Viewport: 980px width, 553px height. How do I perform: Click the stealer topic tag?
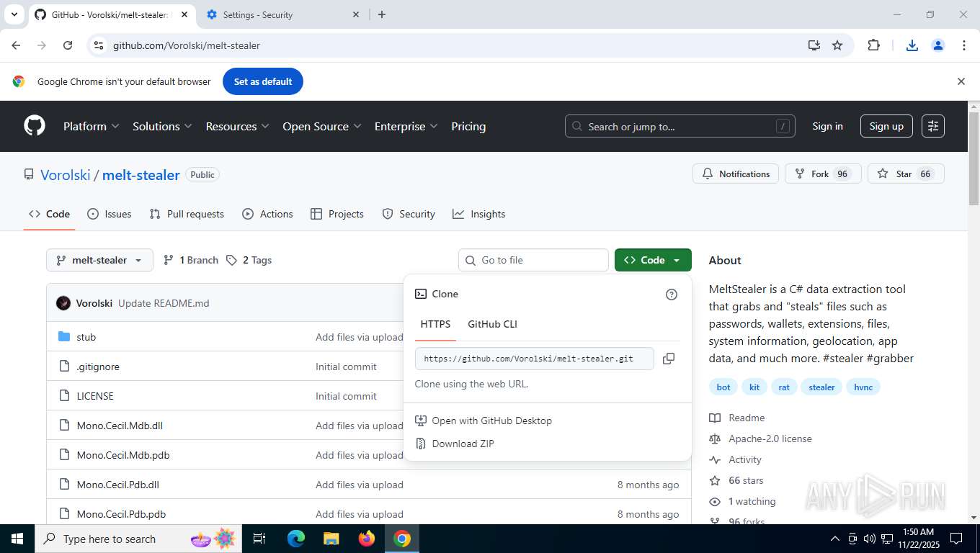821,387
